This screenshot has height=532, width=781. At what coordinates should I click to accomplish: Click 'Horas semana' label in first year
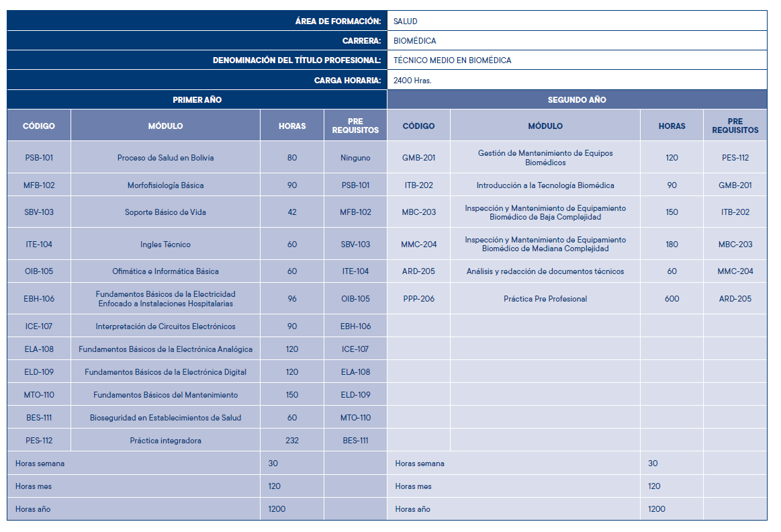tap(40, 463)
